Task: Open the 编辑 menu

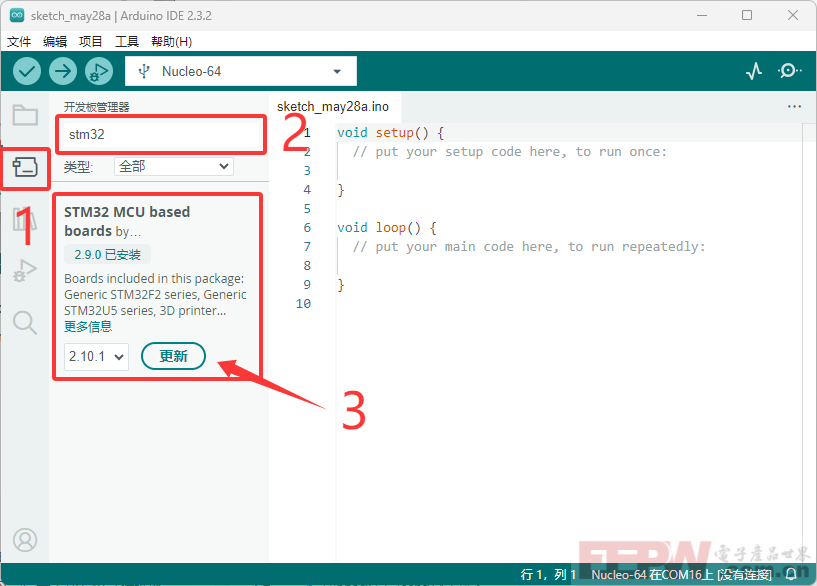Action: 55,42
